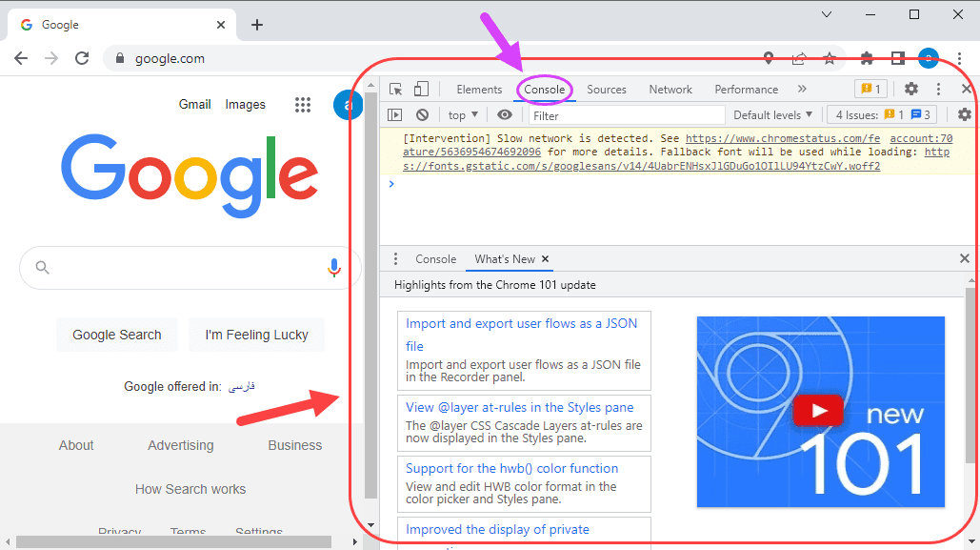Open the Chrome three-dot menu
This screenshot has width=980, height=550.
(x=959, y=58)
